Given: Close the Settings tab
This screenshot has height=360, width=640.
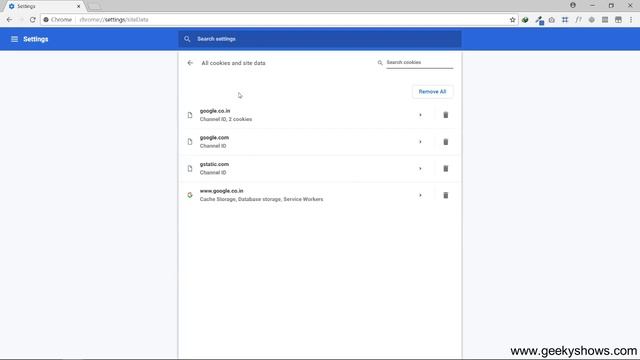Looking at the screenshot, I should pos(78,6).
